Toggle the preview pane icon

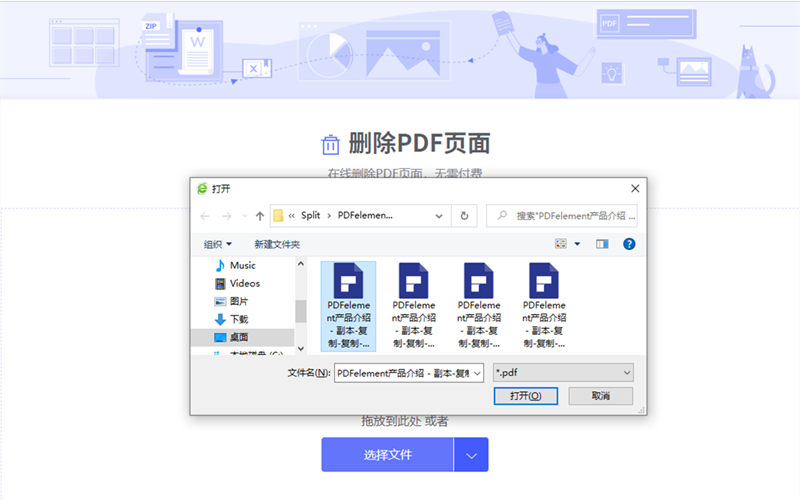[602, 244]
